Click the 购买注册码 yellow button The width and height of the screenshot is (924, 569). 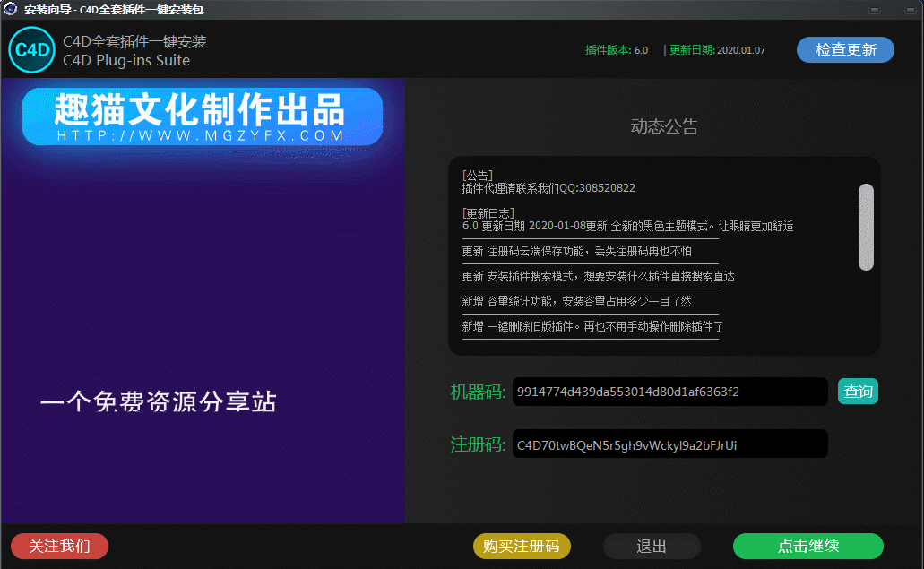coord(522,546)
